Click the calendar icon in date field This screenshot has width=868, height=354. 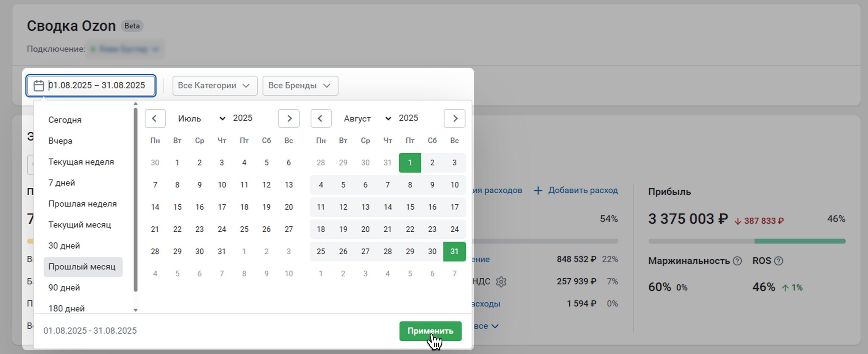39,86
